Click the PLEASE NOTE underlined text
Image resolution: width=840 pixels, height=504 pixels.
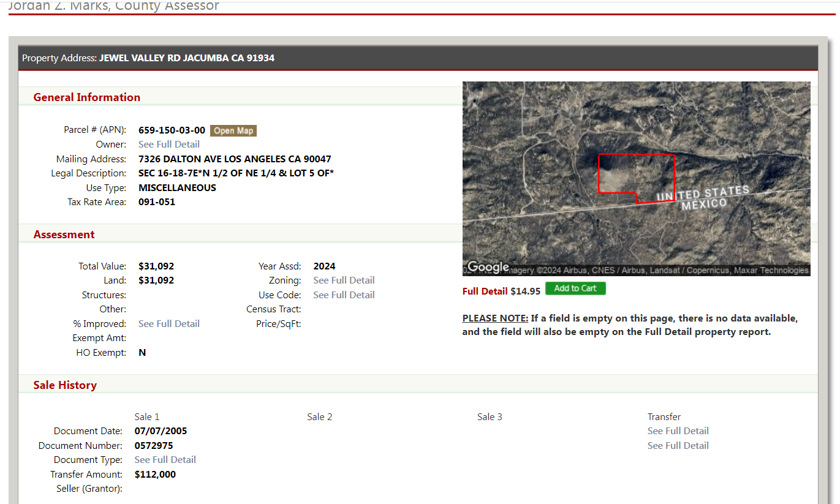click(495, 318)
